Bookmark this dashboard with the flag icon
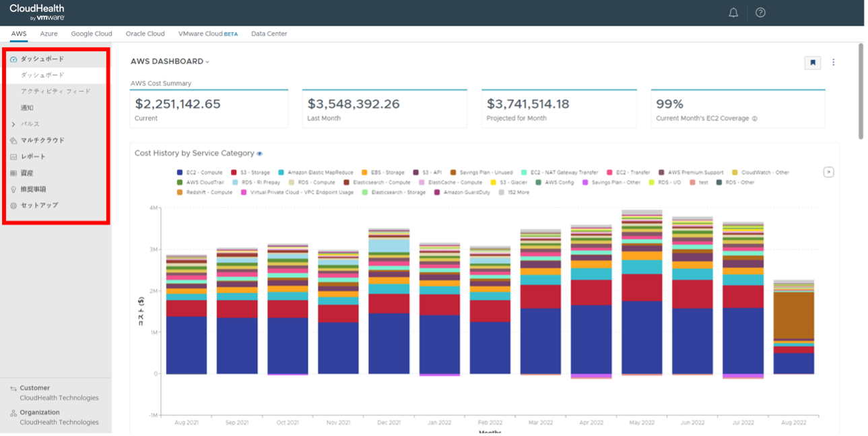 tap(813, 63)
